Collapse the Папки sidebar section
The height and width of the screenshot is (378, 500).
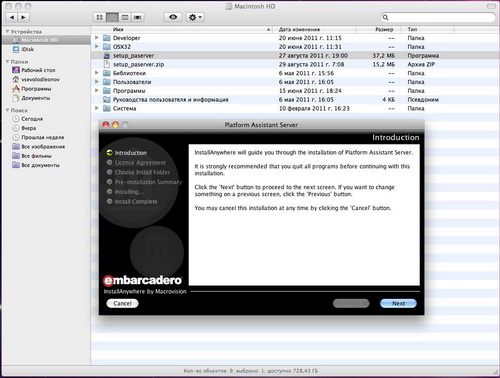[7, 62]
